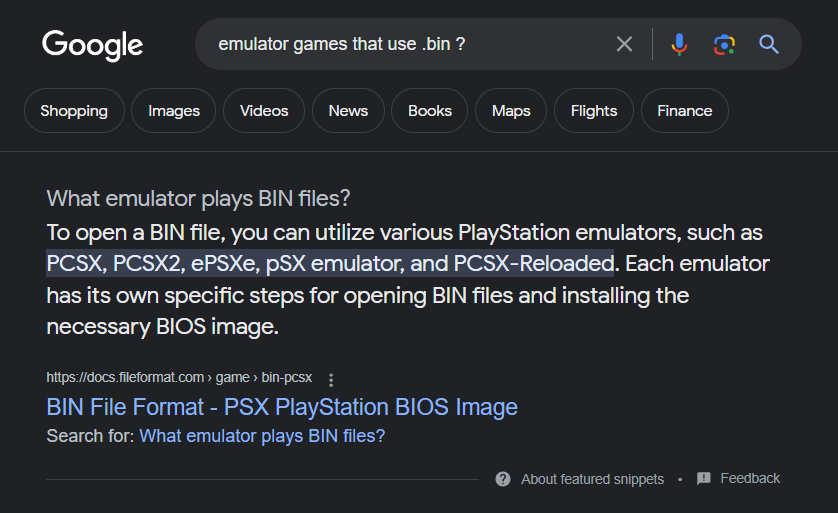
Task: Send feedback via the Feedback link
Action: [x=750, y=478]
